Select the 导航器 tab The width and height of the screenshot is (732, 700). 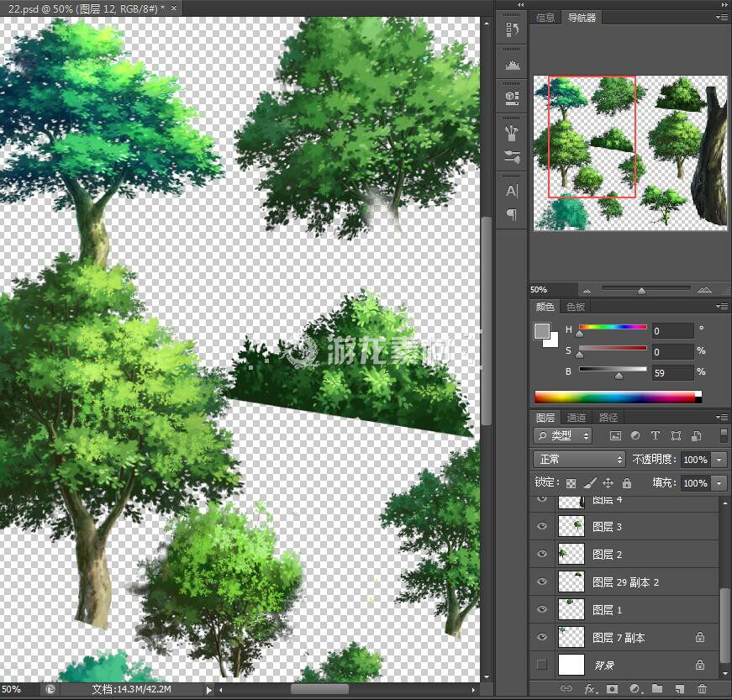coord(582,18)
